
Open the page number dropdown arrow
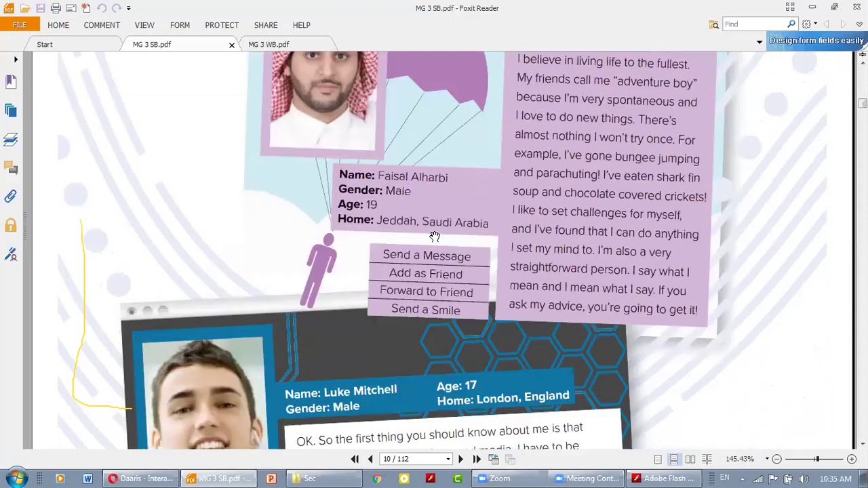pyautogui.click(x=448, y=459)
